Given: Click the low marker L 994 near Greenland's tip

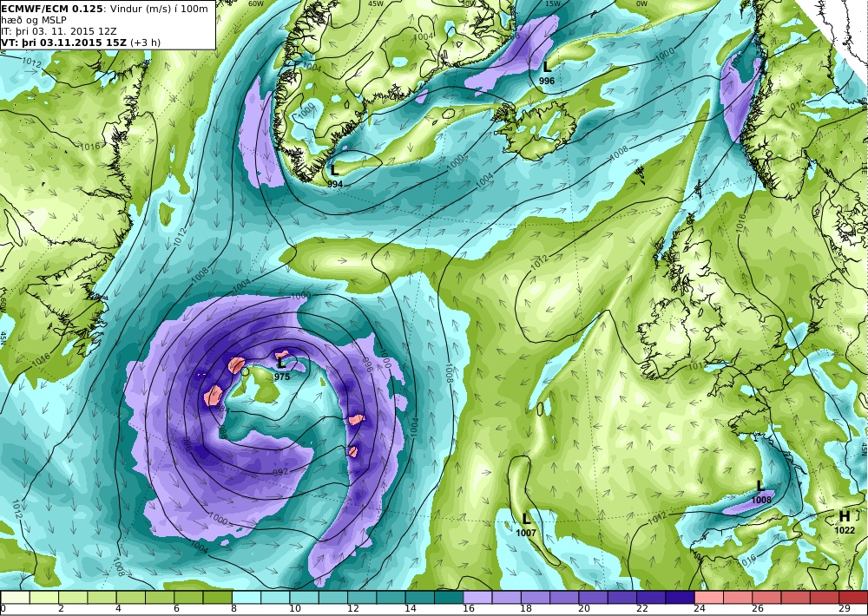Looking at the screenshot, I should coord(335,176).
